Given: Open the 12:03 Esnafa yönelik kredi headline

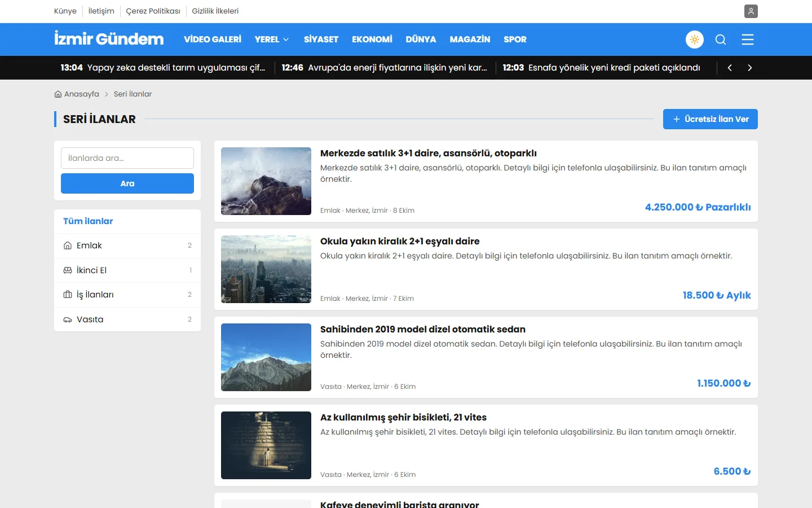Looking at the screenshot, I should coord(602,68).
